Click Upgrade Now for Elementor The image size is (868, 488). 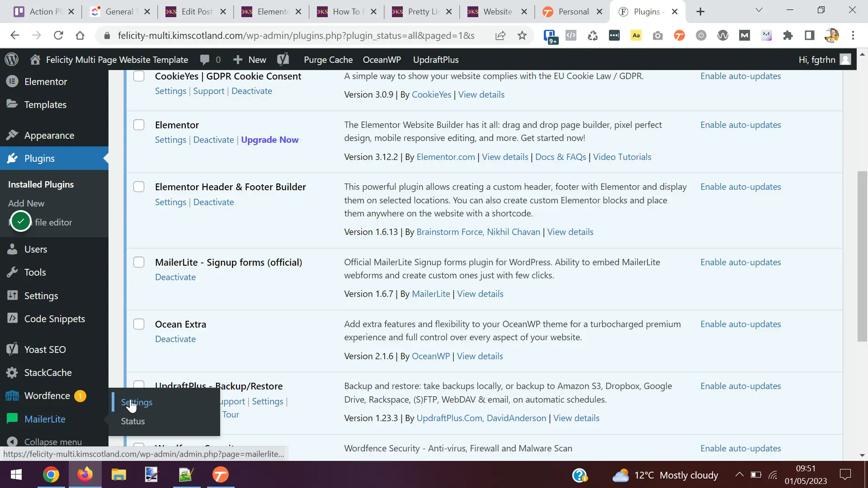(x=270, y=140)
